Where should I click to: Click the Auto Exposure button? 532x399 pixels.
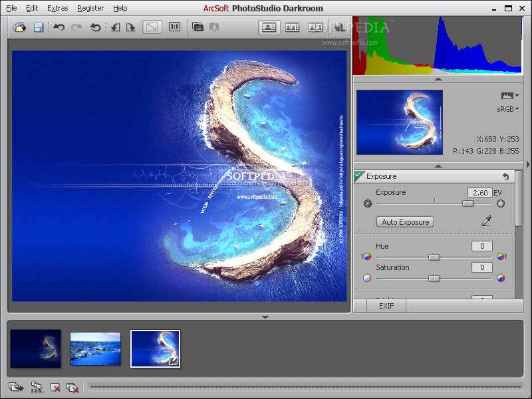[x=405, y=222]
